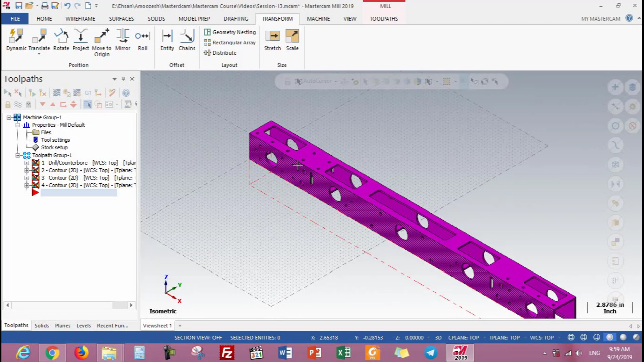Toggle ghost operation icon
644x362 pixels.
coord(29,104)
